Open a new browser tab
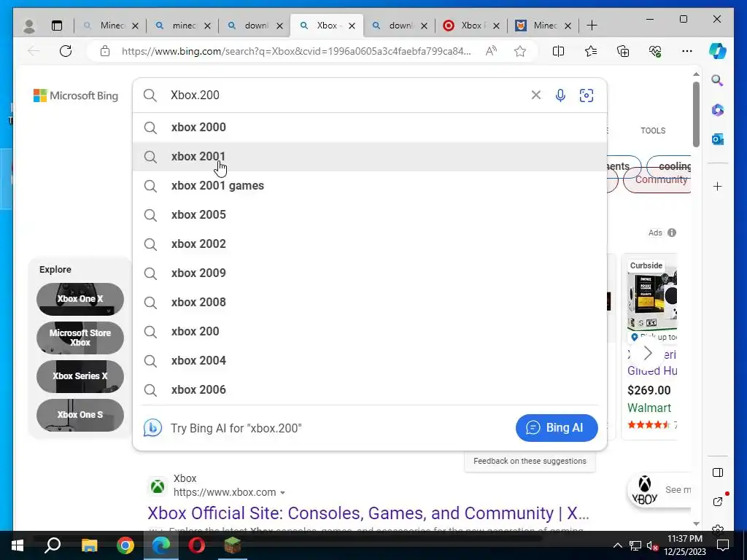747x560 pixels. click(592, 26)
